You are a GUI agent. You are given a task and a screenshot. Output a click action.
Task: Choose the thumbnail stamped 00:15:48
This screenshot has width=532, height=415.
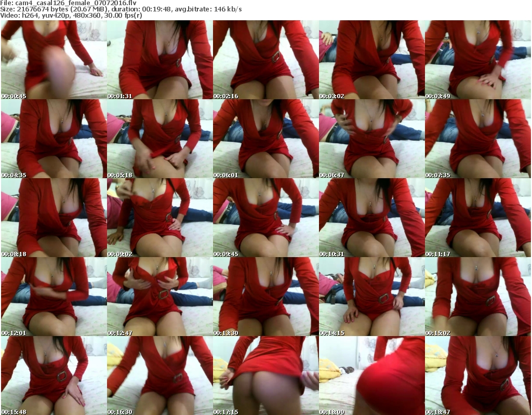point(54,376)
